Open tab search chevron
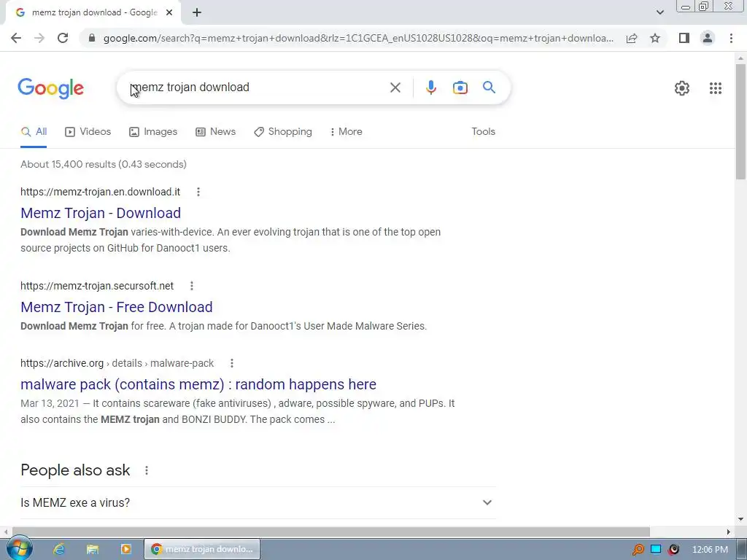This screenshot has height=560, width=747. pos(659,12)
